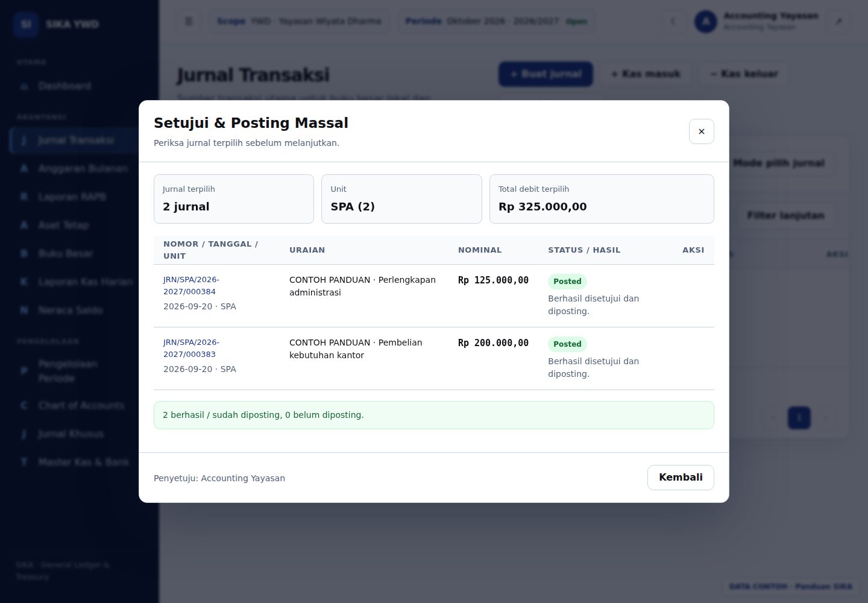Open Master Kas & Bank in the sidebar

78,463
